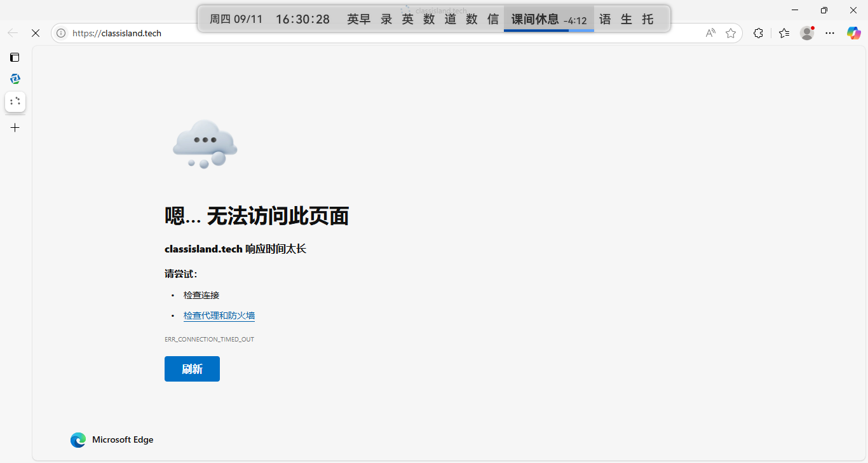The height and width of the screenshot is (463, 868).
Task: Restore down the Edge window
Action: pyautogui.click(x=824, y=10)
